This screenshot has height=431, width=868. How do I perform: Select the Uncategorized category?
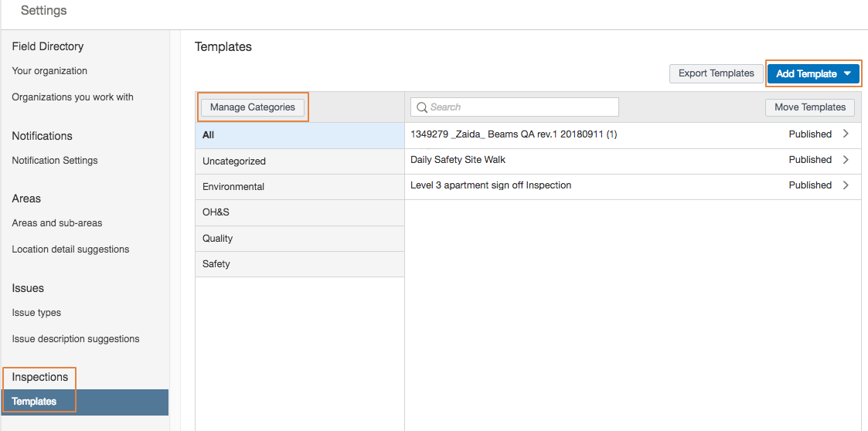pyautogui.click(x=299, y=161)
